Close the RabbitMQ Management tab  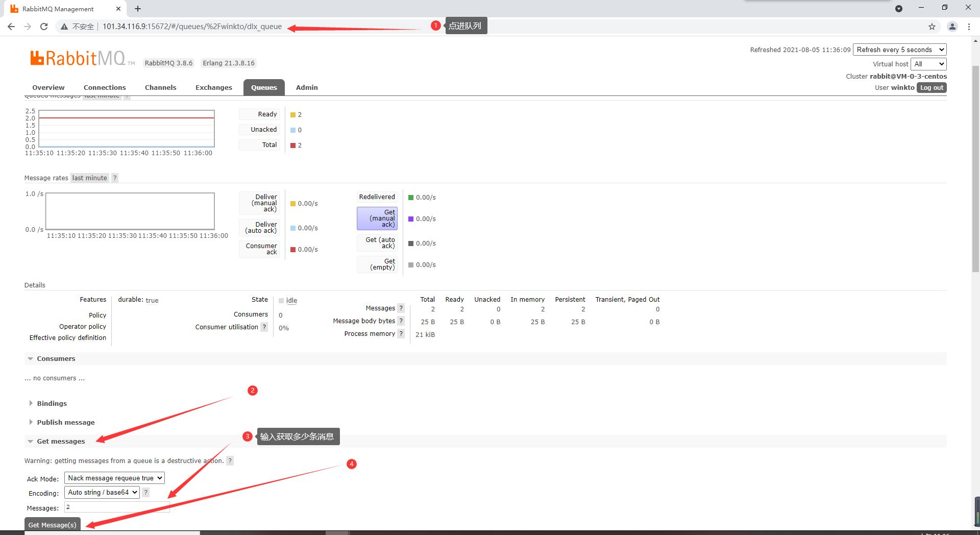click(118, 9)
